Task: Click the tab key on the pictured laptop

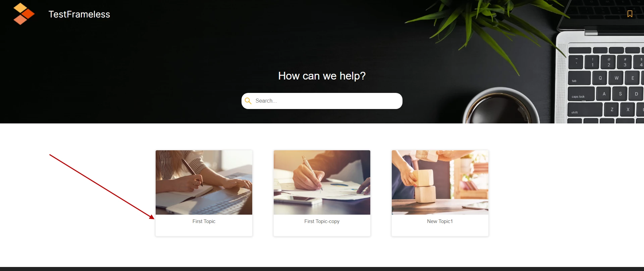Action: tap(579, 78)
